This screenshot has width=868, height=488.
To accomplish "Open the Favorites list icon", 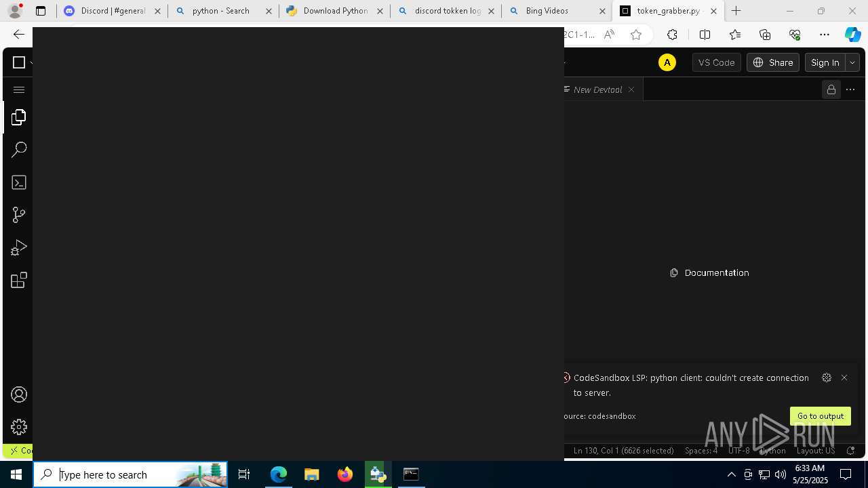I will pos(735,35).
